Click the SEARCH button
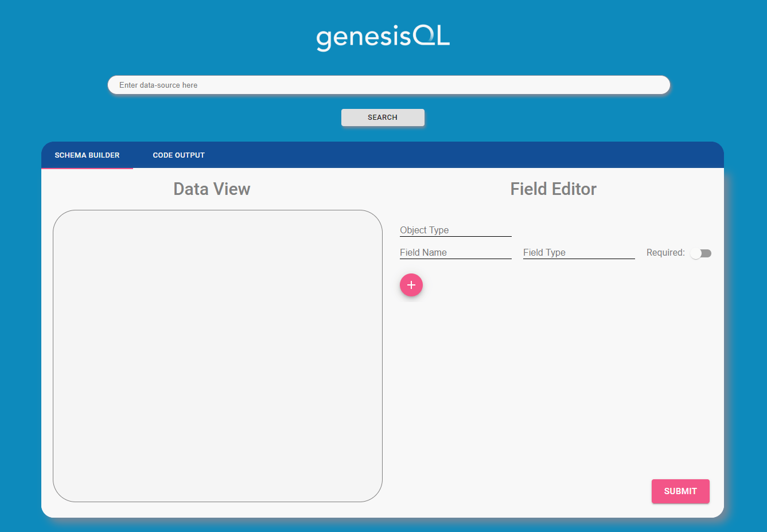 [383, 117]
